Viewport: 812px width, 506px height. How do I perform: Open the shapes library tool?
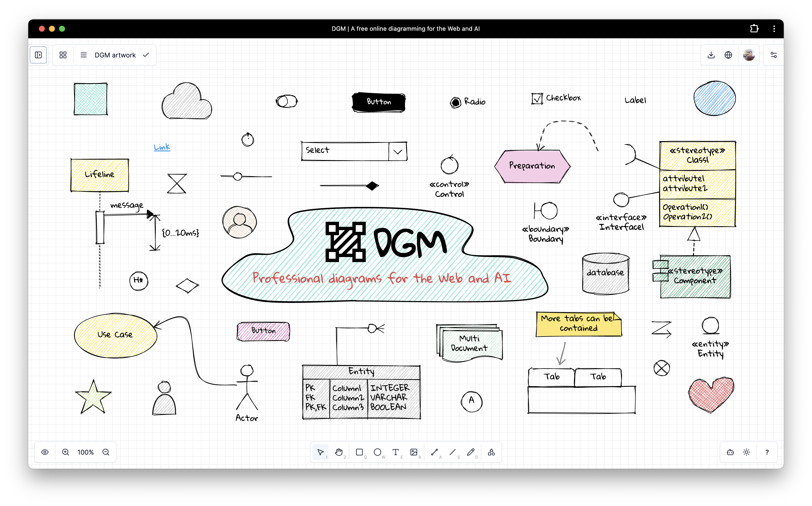(x=491, y=452)
